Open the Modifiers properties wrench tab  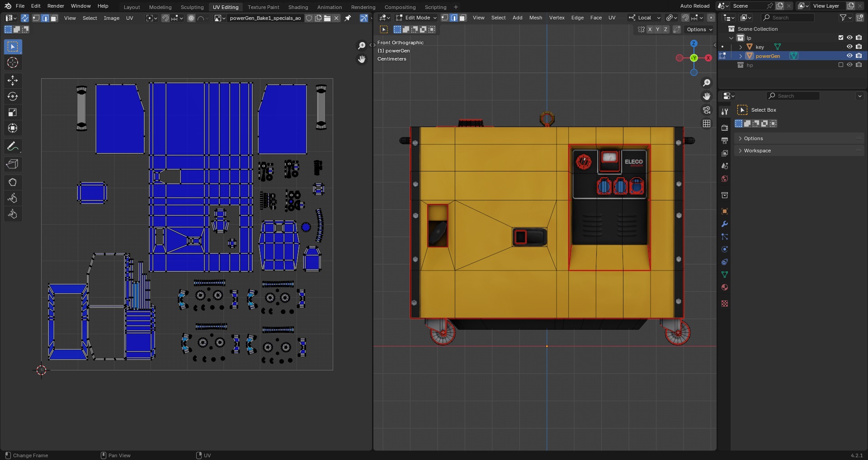point(725,224)
